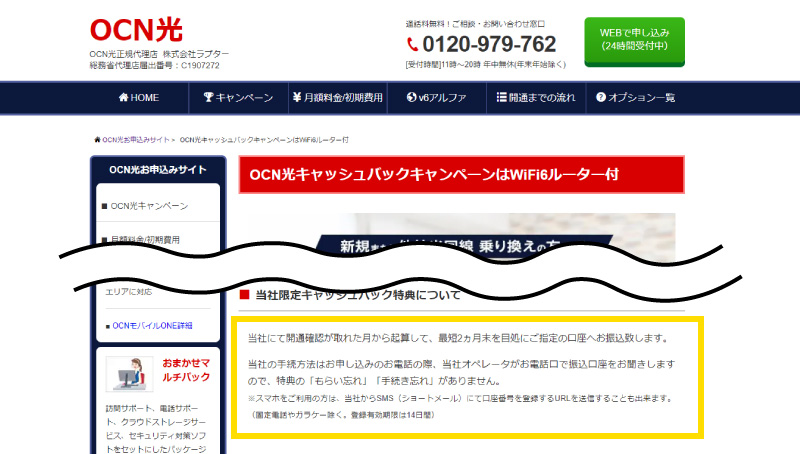Select 月額料金/初期費用 in the sidebar
Screen dimensions: 800x454
click(x=145, y=240)
